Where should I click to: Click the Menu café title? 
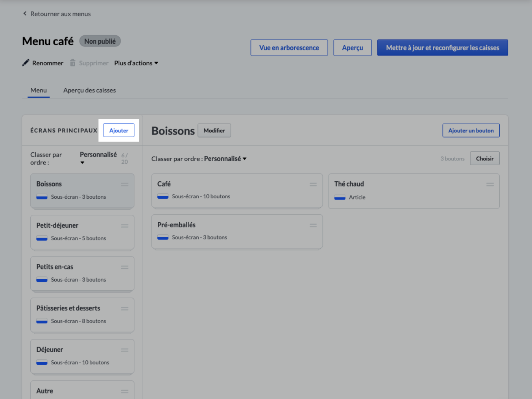(48, 41)
